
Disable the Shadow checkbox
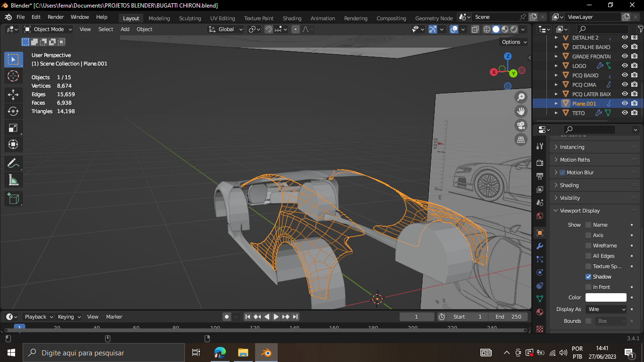coord(588,277)
